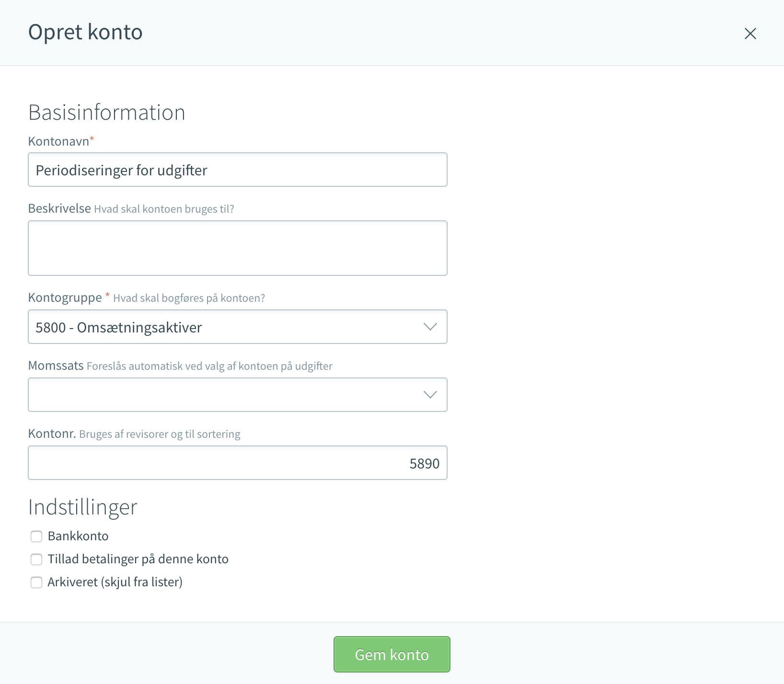Toggle Arkiveret (skjul fra lister) checkbox
Viewport: 784px width, 684px height.
click(36, 582)
